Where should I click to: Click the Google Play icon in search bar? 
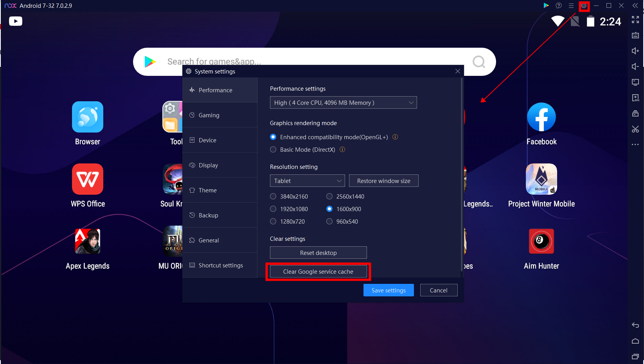coord(150,62)
